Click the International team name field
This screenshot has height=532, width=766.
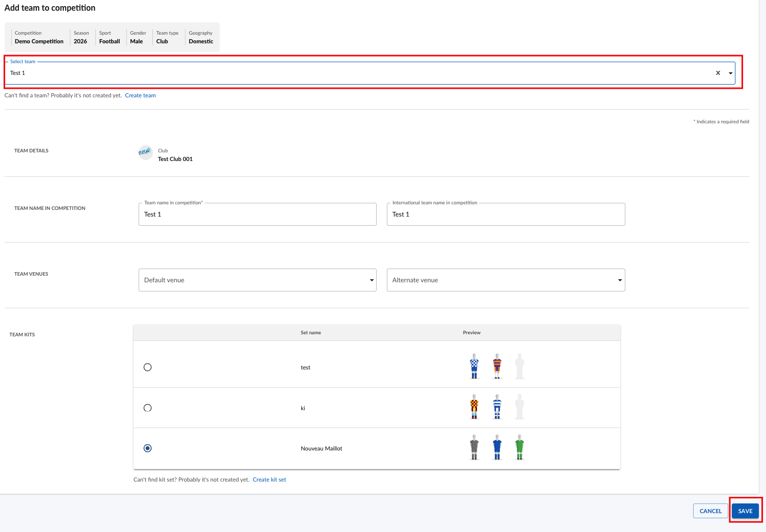(506, 215)
